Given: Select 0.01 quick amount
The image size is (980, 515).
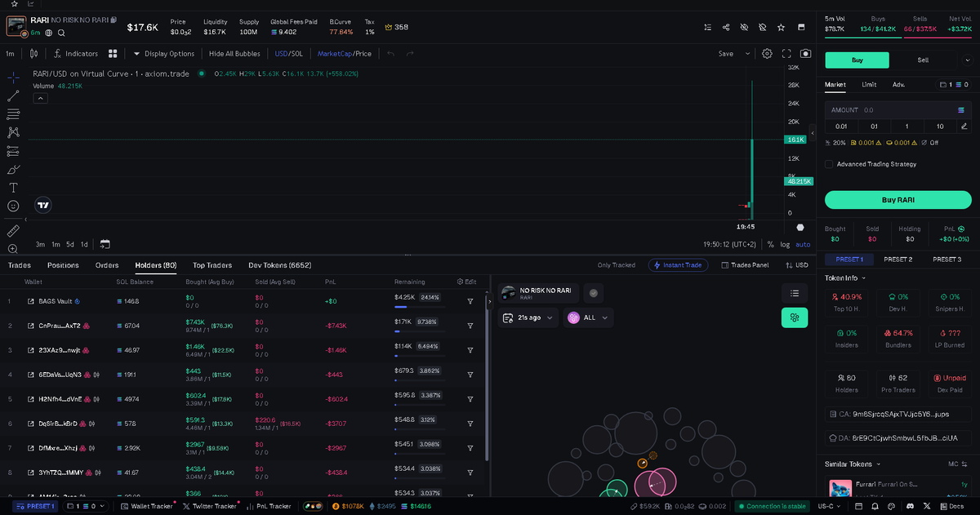Looking at the screenshot, I should [841, 127].
